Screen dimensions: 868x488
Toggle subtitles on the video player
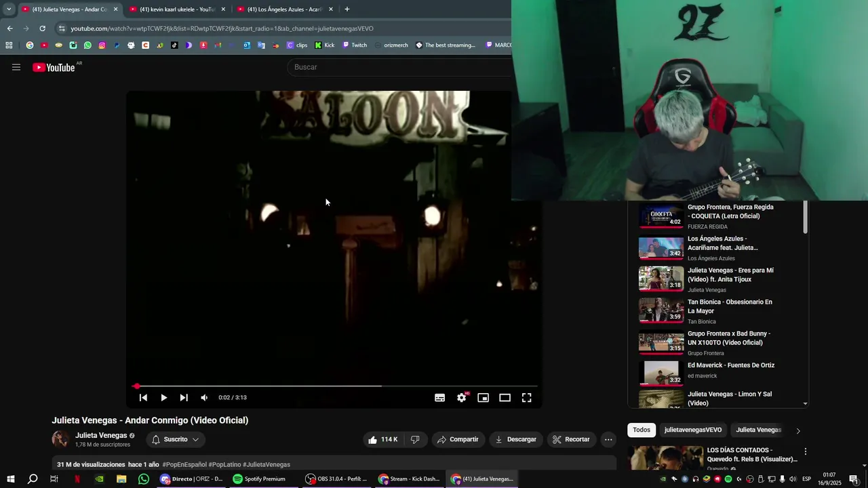click(439, 398)
